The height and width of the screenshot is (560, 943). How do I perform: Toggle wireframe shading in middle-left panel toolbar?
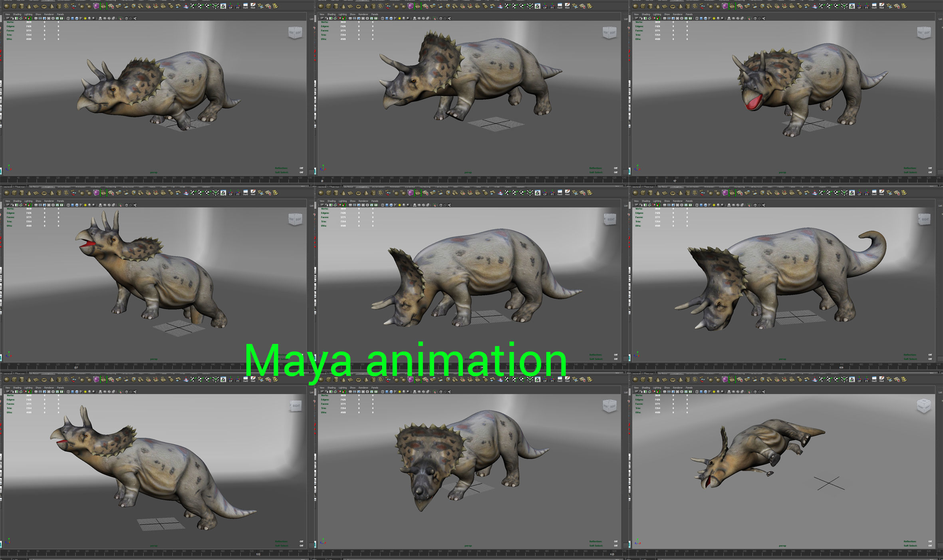coord(68,205)
